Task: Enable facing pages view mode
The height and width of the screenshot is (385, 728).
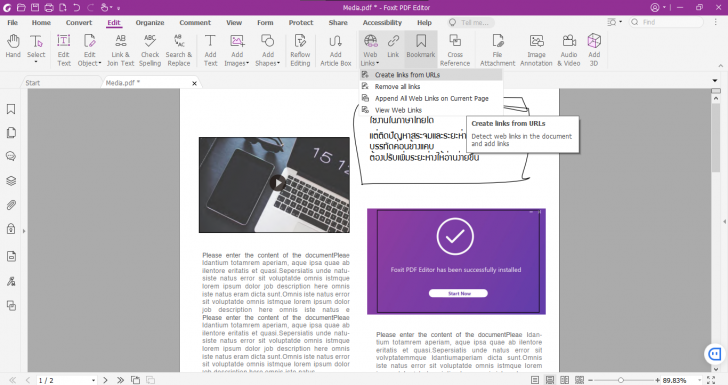Action: point(565,380)
